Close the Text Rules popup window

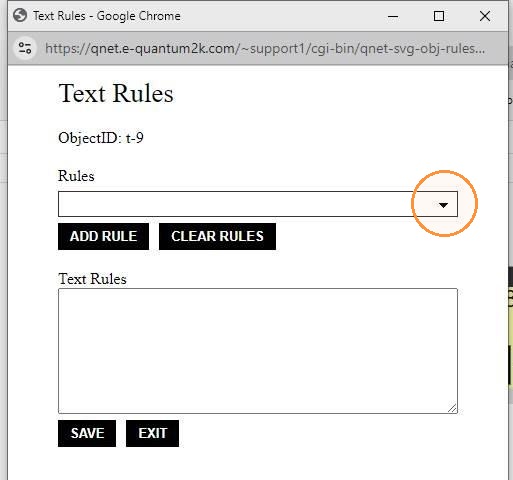tap(485, 16)
